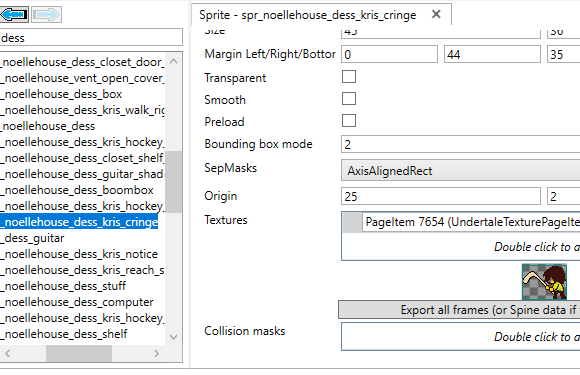580x375 pixels.
Task: Click the back navigation arrow icon
Action: (14, 14)
